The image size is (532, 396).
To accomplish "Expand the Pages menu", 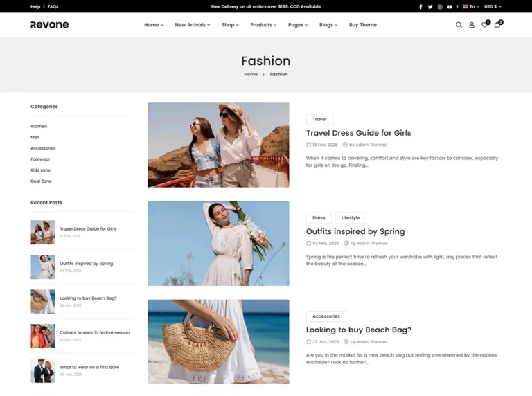I will 298,25.
